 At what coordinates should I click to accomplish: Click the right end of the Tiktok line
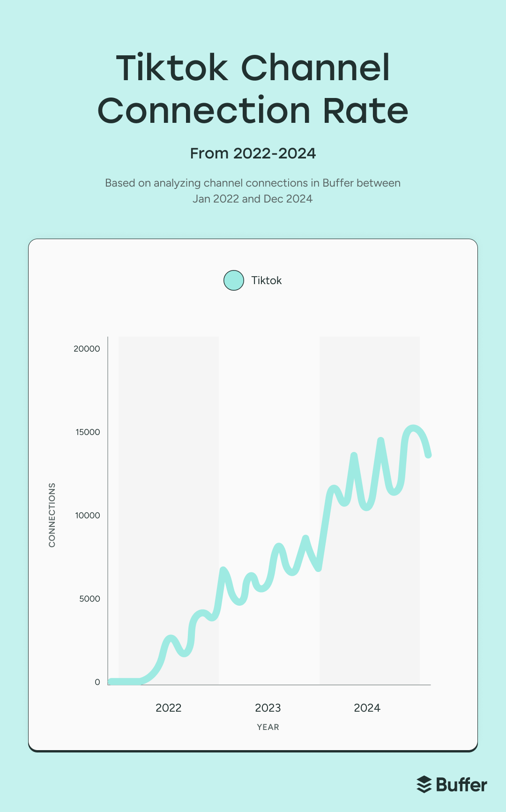point(428,454)
